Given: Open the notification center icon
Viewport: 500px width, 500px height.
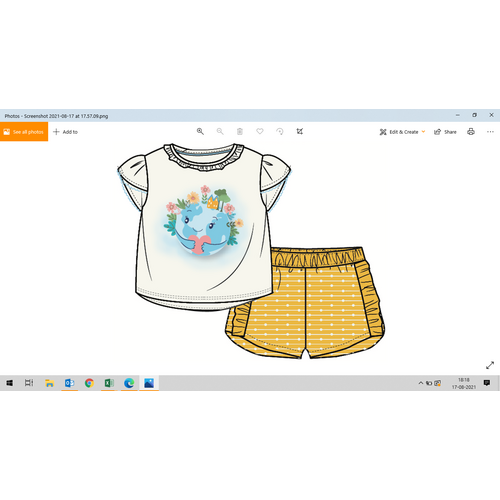Looking at the screenshot, I should pos(487,383).
